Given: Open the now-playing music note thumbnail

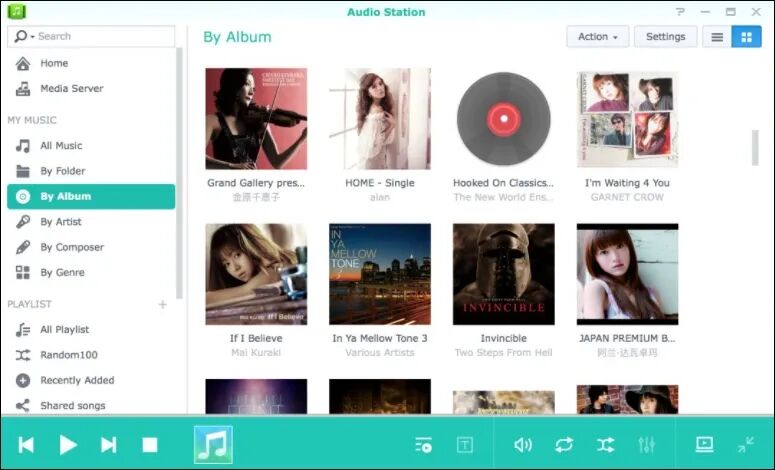Looking at the screenshot, I should pos(213,444).
